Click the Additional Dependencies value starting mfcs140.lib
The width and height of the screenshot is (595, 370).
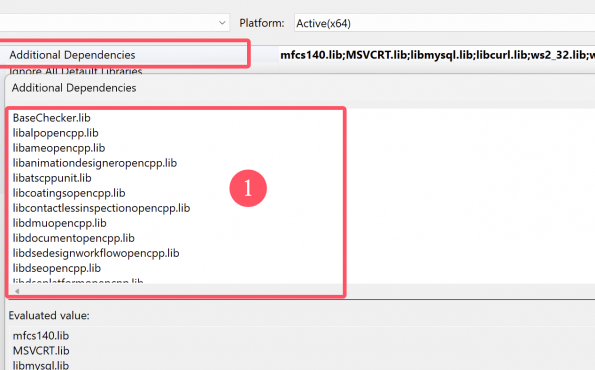point(437,55)
